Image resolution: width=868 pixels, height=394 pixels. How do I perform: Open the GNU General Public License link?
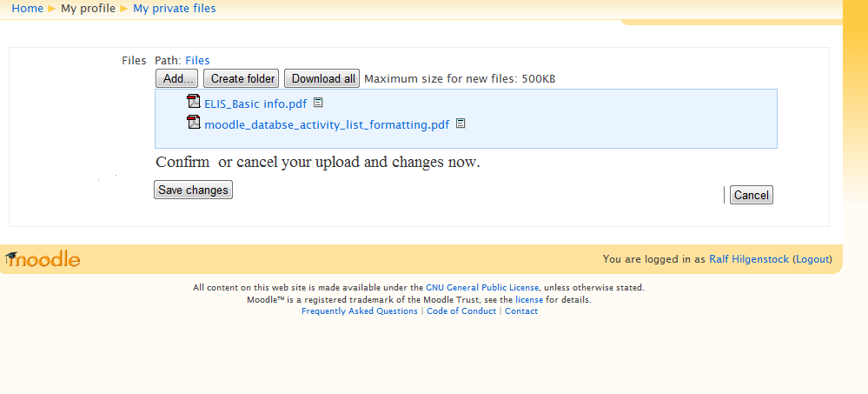point(482,288)
